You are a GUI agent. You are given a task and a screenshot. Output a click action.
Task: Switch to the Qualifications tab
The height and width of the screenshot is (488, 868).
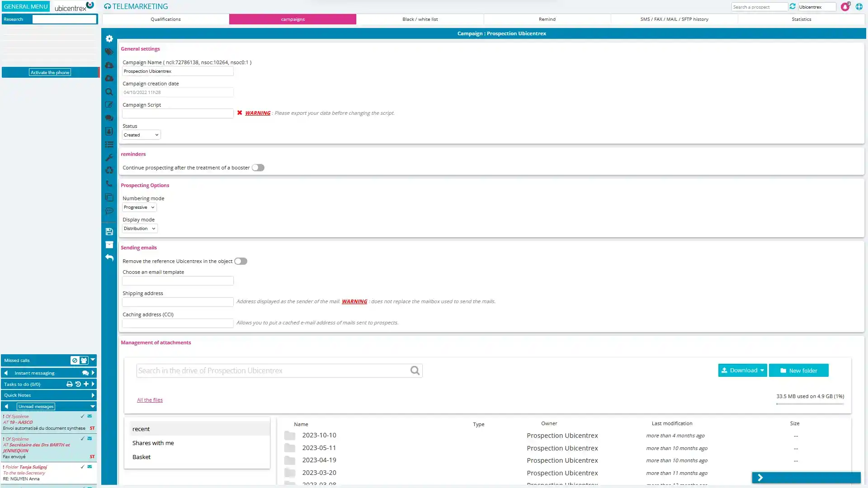coord(165,19)
